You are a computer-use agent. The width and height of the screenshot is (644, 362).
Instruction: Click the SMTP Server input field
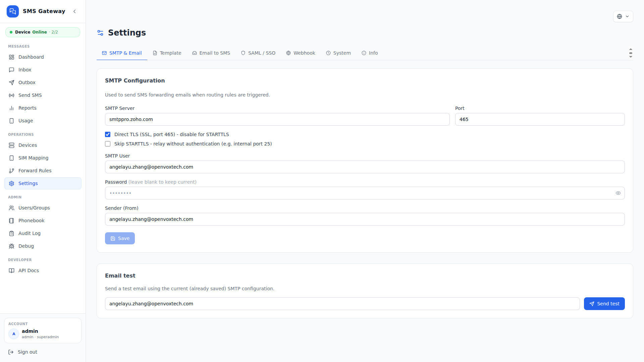point(277,119)
